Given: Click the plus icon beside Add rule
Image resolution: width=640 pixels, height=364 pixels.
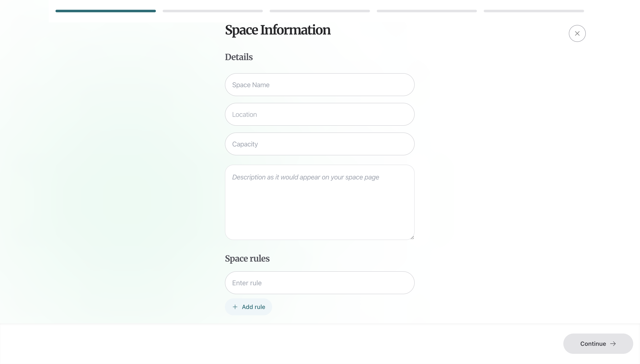Looking at the screenshot, I should click(x=235, y=307).
